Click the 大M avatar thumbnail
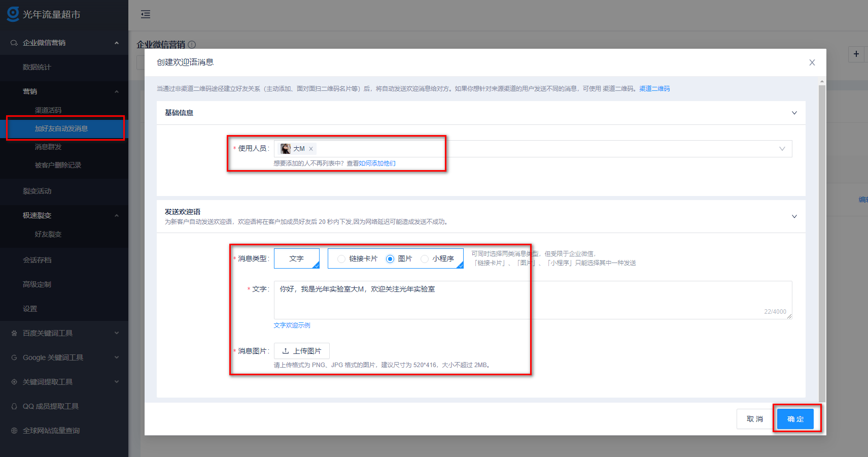868x457 pixels. pos(286,149)
